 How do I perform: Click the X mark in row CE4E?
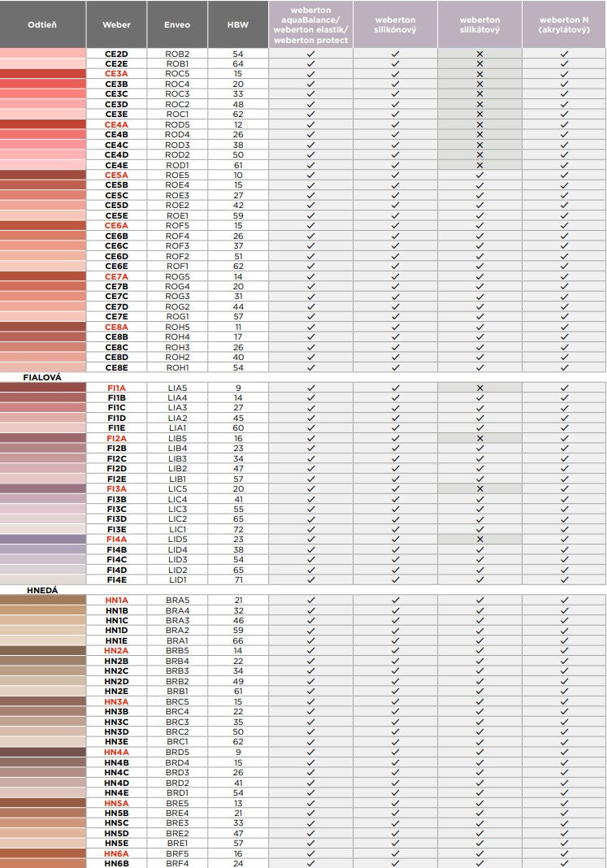[x=479, y=165]
